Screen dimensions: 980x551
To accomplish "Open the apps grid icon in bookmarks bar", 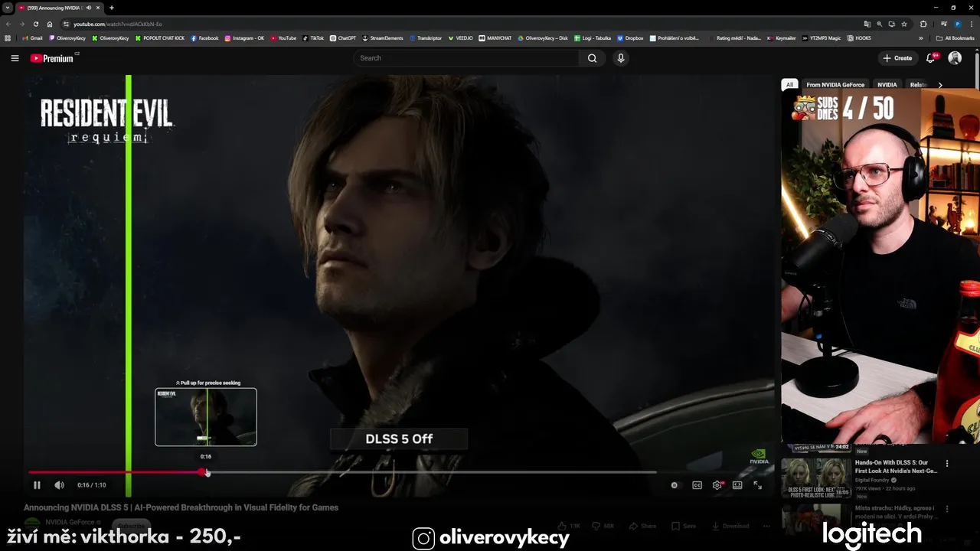I will [8, 37].
